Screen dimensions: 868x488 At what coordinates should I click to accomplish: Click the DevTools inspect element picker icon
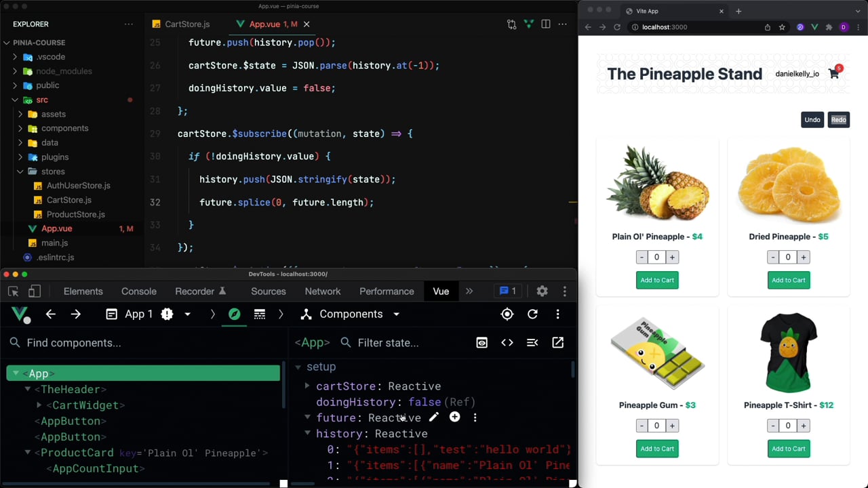pos(13,291)
